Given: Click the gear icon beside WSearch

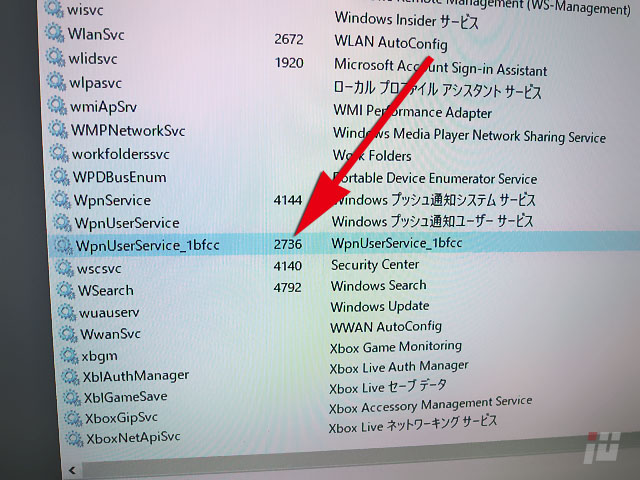Looking at the screenshot, I should tap(65, 290).
